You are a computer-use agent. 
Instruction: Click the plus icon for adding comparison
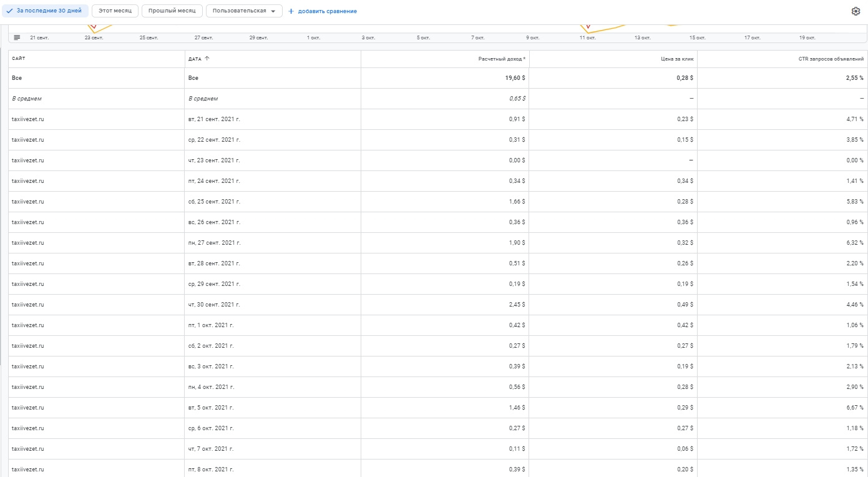tap(291, 11)
